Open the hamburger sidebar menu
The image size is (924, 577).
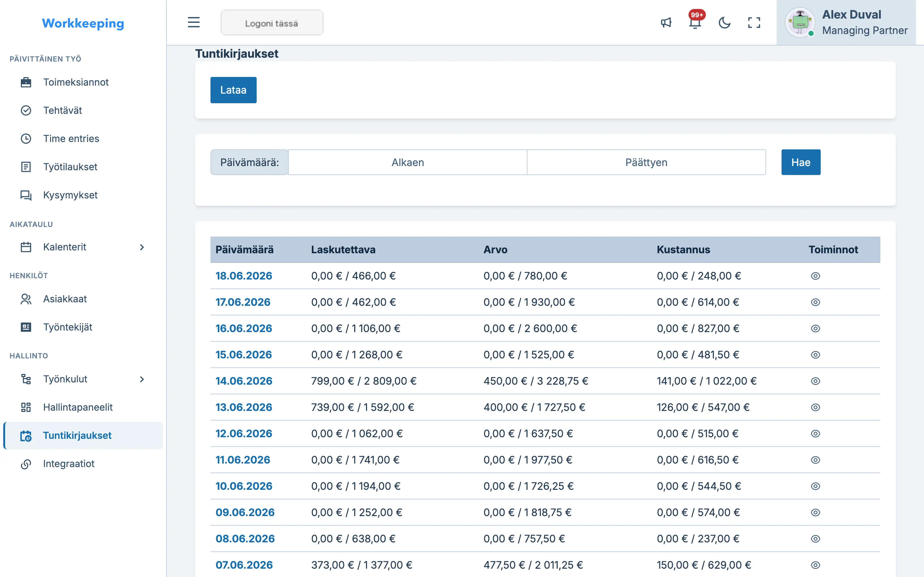[x=193, y=22]
